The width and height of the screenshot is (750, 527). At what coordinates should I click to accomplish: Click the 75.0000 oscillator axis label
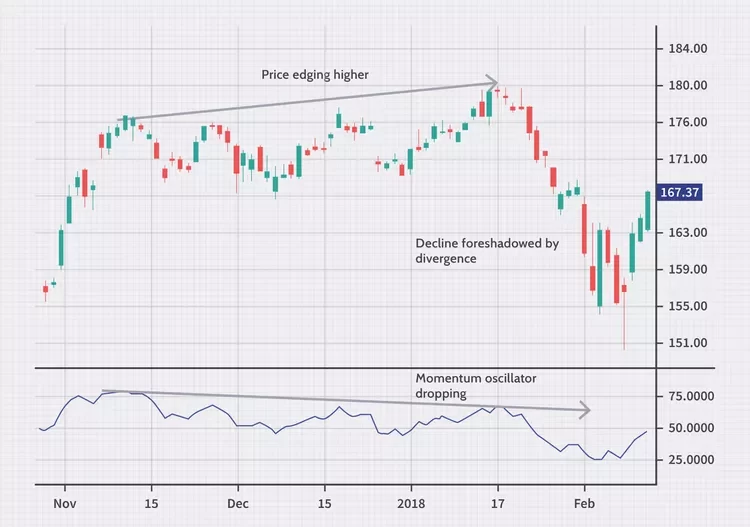click(691, 396)
